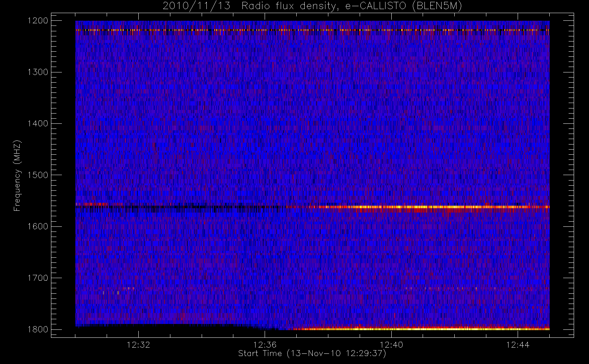Click the 12:40 time tick label
This screenshot has width=589, height=364.
tap(391, 345)
